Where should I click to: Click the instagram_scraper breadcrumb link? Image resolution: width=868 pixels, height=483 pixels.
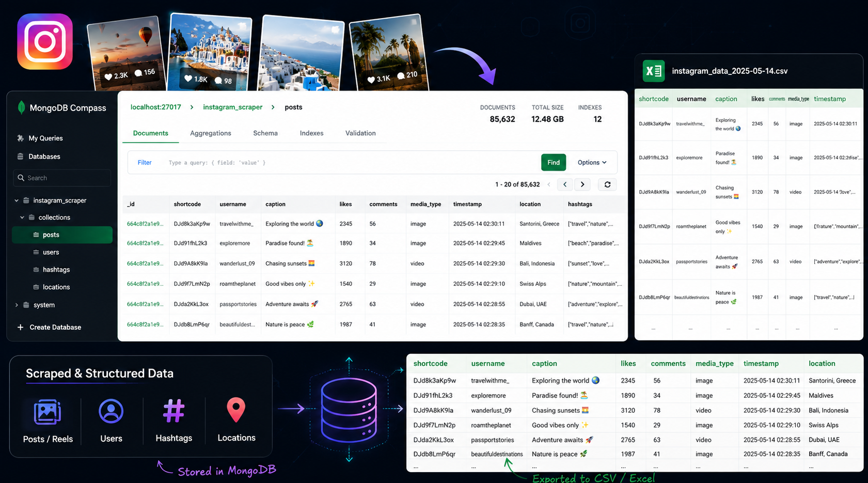point(232,107)
